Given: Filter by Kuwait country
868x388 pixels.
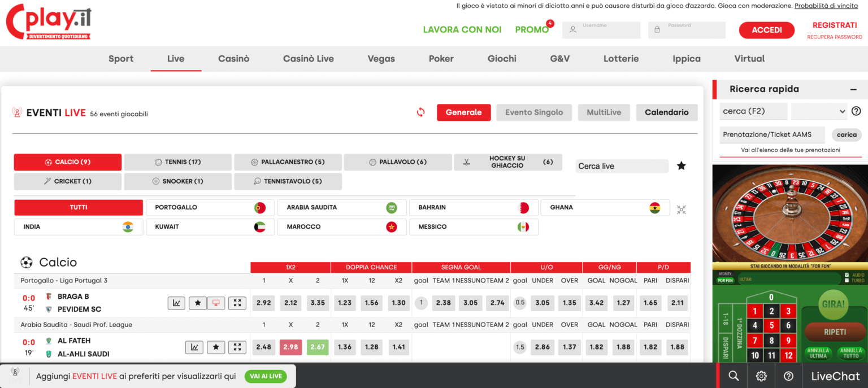Looking at the screenshot, I should (210, 227).
